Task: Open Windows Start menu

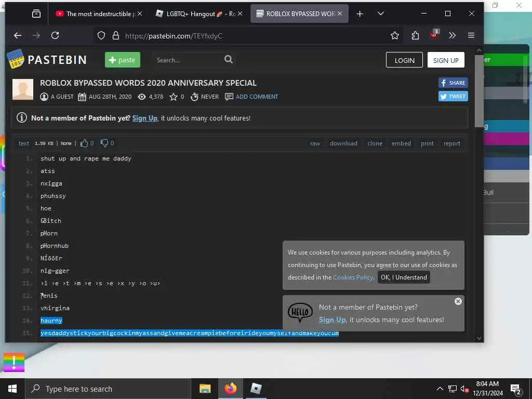Action: pos(12,389)
